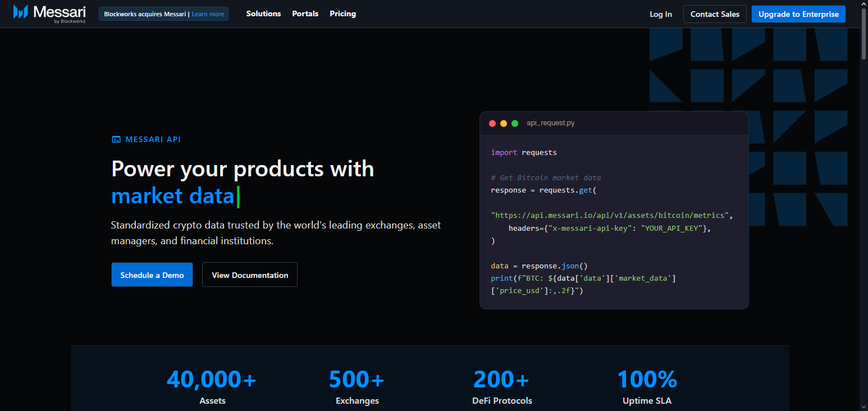This screenshot has height=411, width=868.
Task: Go to the Pricing page
Action: pyautogui.click(x=343, y=13)
